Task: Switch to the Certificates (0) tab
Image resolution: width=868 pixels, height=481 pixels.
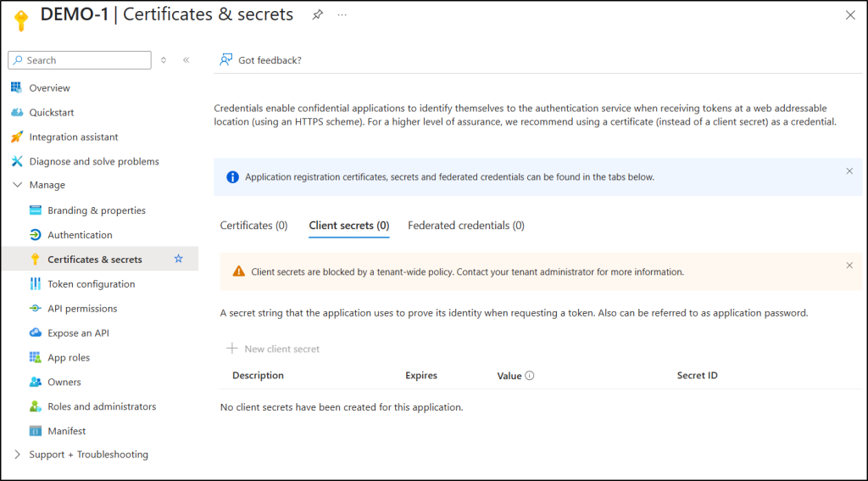Action: click(254, 226)
